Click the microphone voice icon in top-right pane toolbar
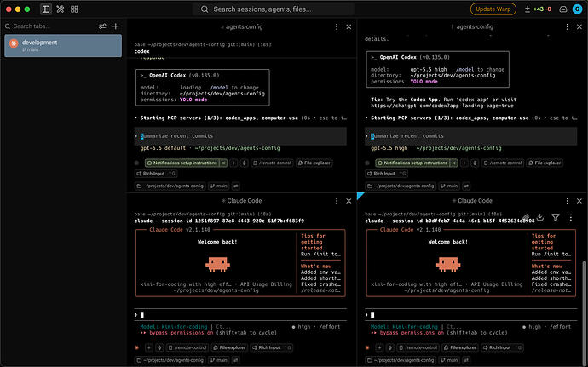The width and height of the screenshot is (588, 367). click(x=475, y=163)
